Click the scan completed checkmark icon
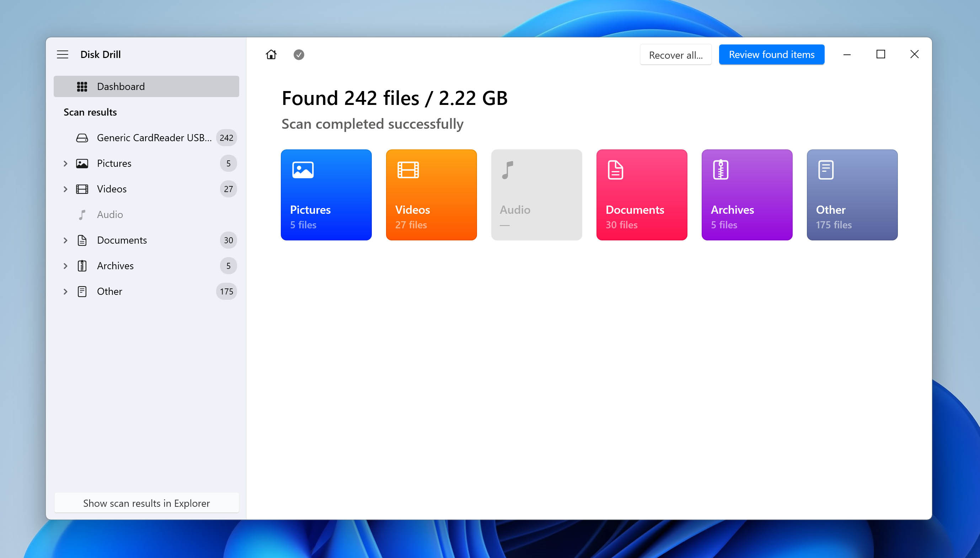Screen dimensions: 980x558 (x=299, y=55)
